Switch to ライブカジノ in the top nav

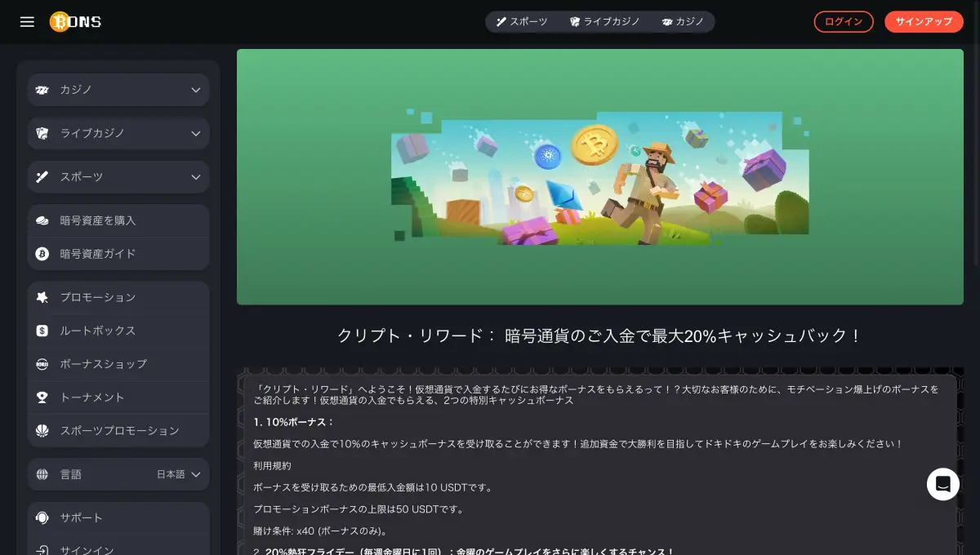pyautogui.click(x=604, y=22)
